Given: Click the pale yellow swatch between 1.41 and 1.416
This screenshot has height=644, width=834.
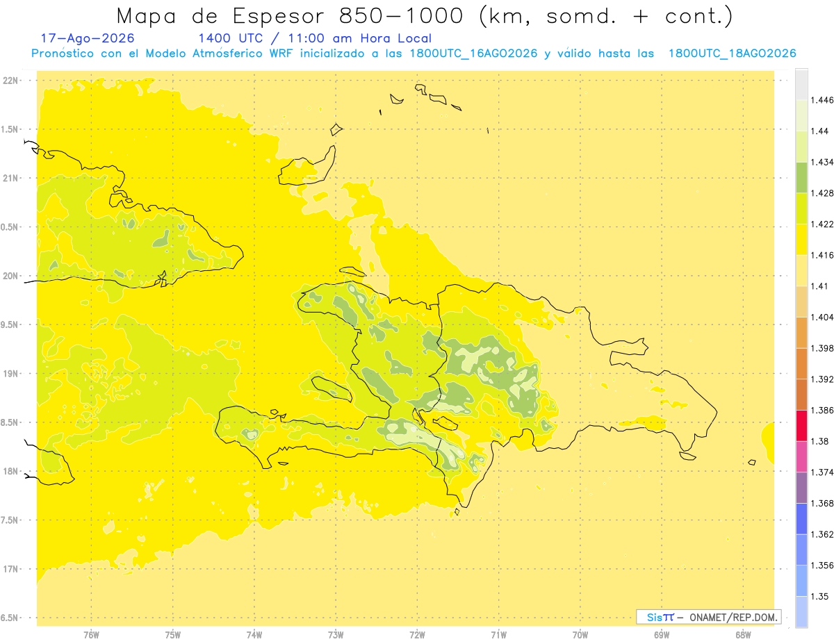Looking at the screenshot, I should [801, 270].
